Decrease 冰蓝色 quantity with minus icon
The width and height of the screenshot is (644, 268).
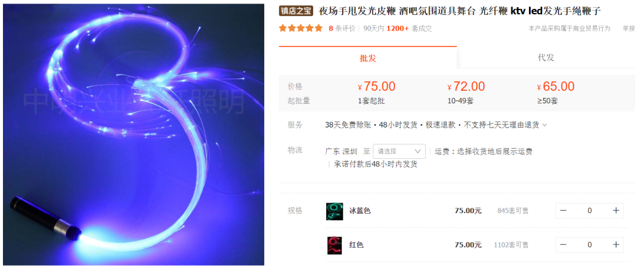(x=563, y=211)
